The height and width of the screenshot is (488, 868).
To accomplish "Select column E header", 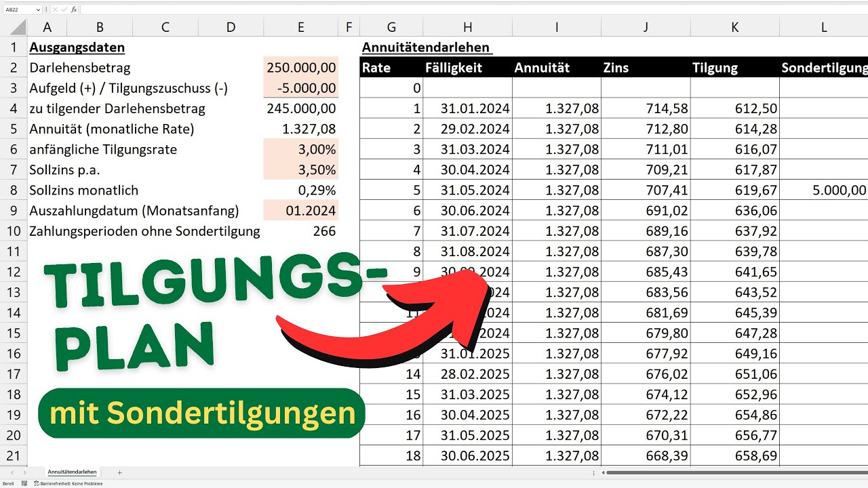I will 300,27.
